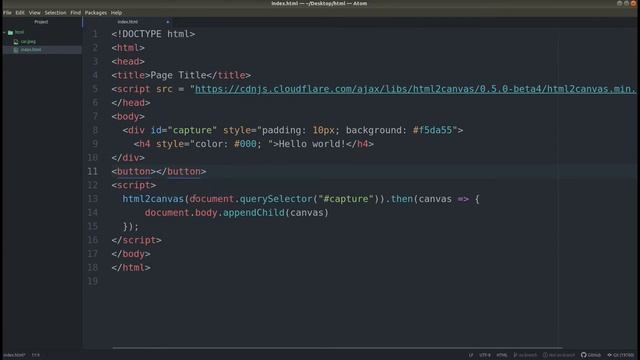Click line number 13 in the gutter
This screenshot has height=360, width=640.
93,199
